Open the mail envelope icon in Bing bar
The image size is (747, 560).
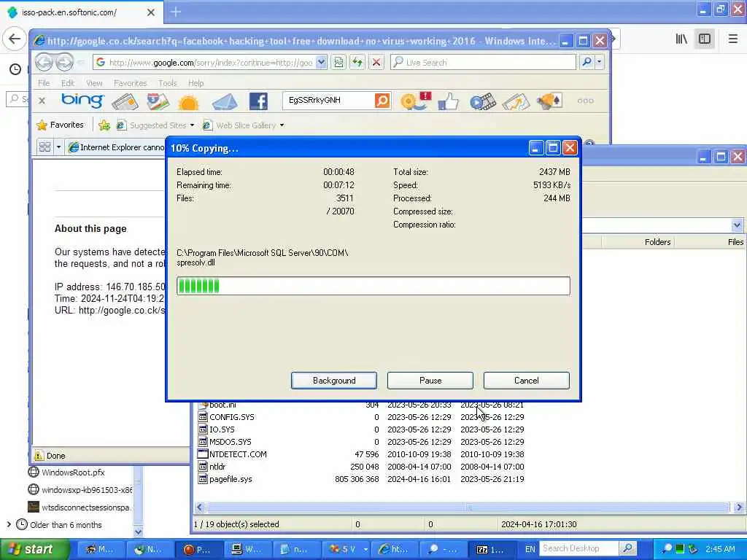point(225,102)
